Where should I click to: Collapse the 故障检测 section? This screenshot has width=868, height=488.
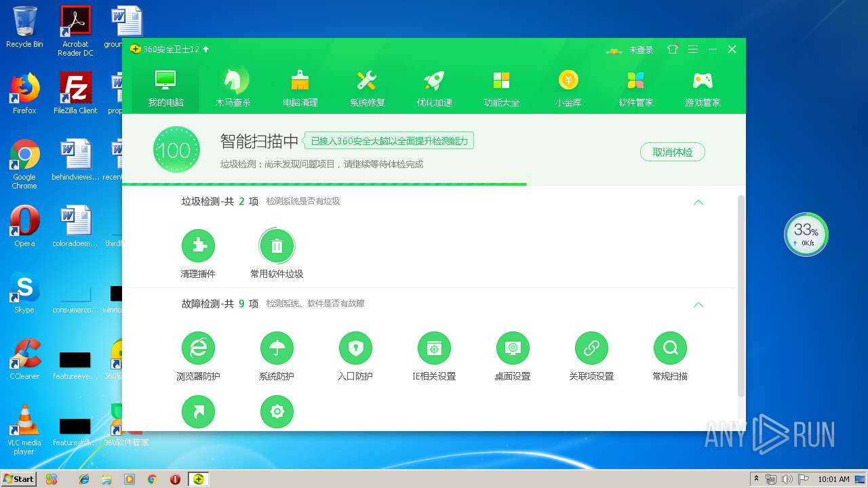(698, 304)
